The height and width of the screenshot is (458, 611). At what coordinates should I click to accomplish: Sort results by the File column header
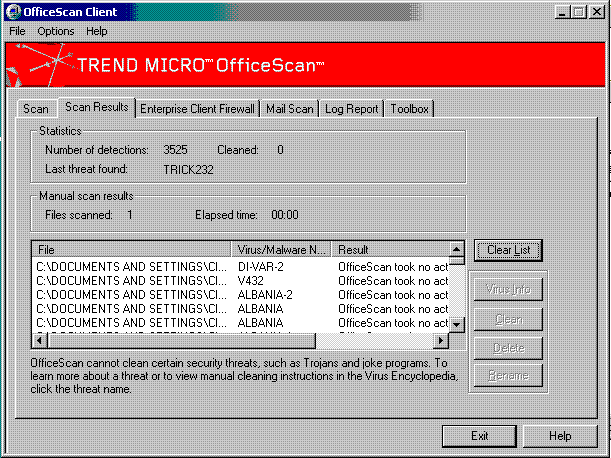click(x=132, y=249)
